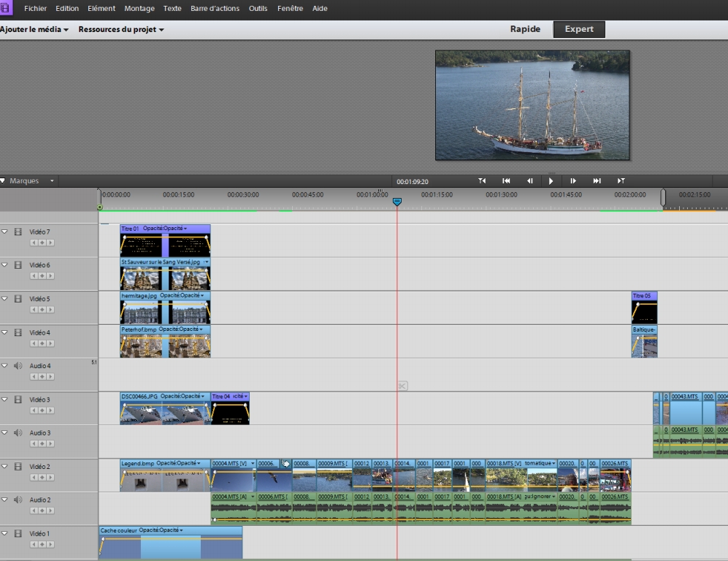Click the Premiere Elements app logo icon
Screen dimensions: 728x561
point(7,9)
